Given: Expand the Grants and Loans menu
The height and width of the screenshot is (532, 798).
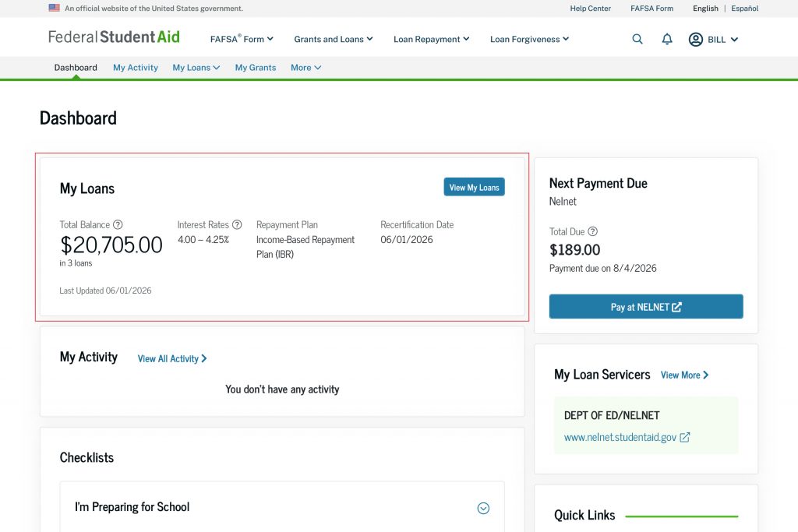Looking at the screenshot, I should pyautogui.click(x=334, y=39).
